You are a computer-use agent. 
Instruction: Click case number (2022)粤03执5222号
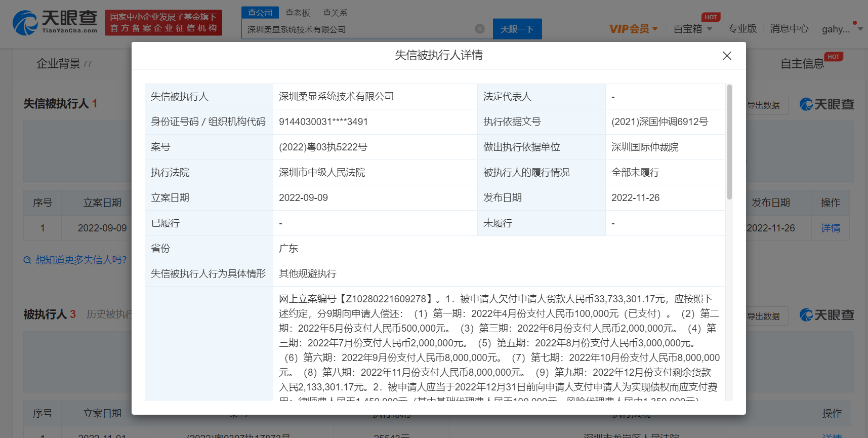coord(323,147)
